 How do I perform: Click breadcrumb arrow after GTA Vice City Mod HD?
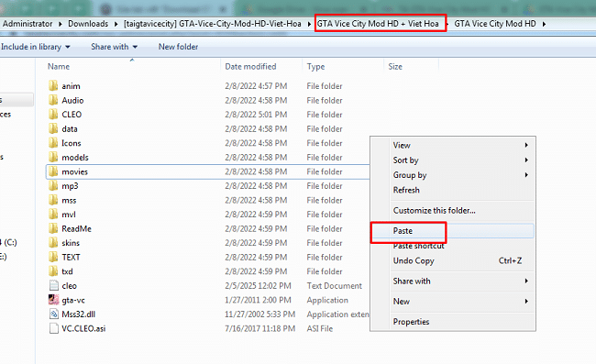[544, 24]
